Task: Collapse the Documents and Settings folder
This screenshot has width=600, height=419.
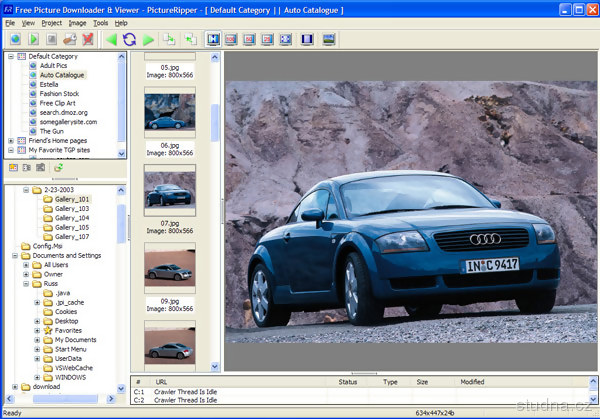Action: pyautogui.click(x=14, y=255)
